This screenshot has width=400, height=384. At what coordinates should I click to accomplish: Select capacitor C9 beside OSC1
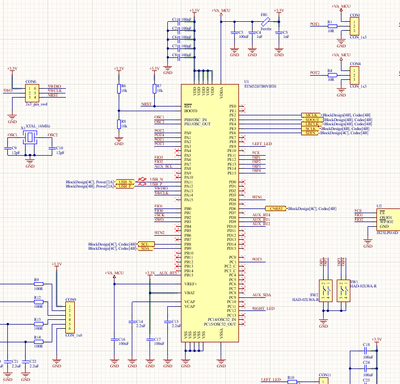pos(9,148)
